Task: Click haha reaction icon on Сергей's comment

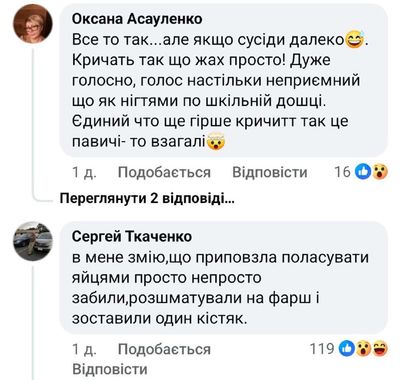Action: click(379, 349)
